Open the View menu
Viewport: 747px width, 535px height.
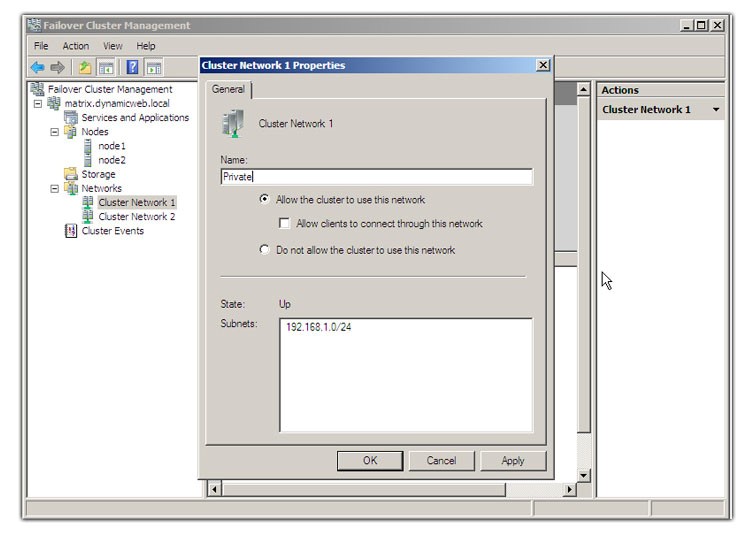(112, 46)
